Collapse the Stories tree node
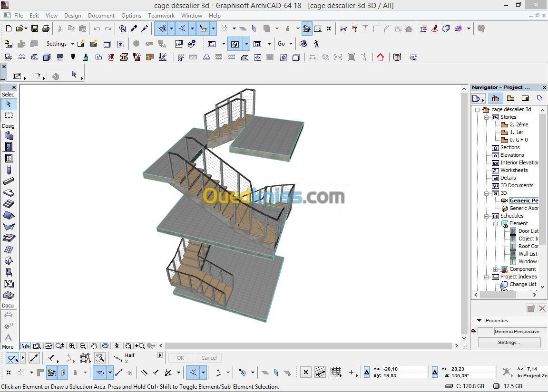Viewport: 548px width, 392px height. (x=487, y=117)
